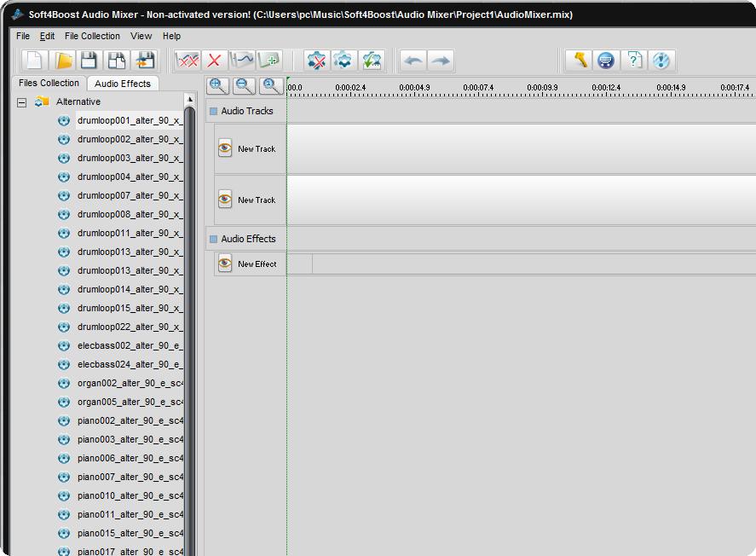756x556 pixels.
Task: Click the Zoom Out magnifier icon
Action: [x=245, y=85]
